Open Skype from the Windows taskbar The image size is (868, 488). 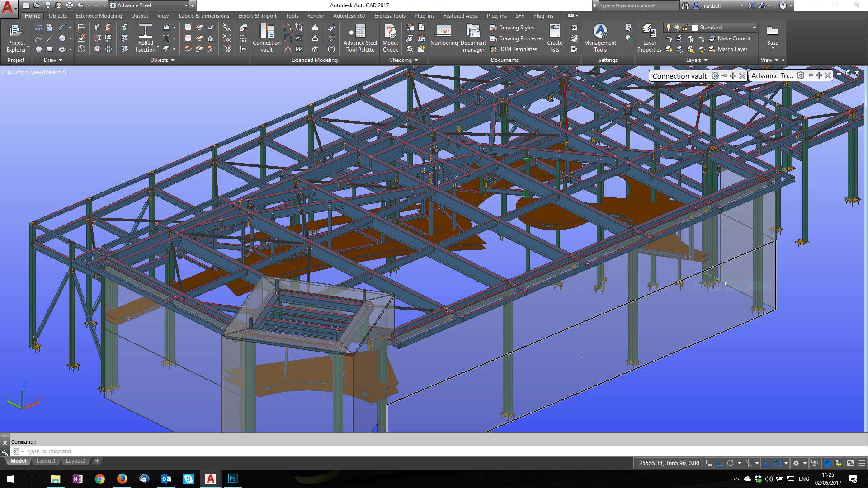[x=189, y=479]
